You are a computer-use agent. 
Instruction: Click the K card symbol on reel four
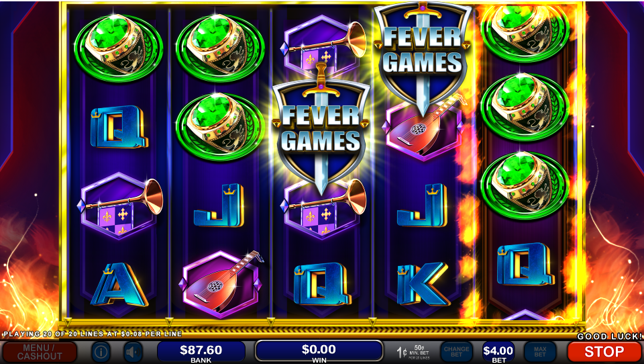(x=423, y=284)
